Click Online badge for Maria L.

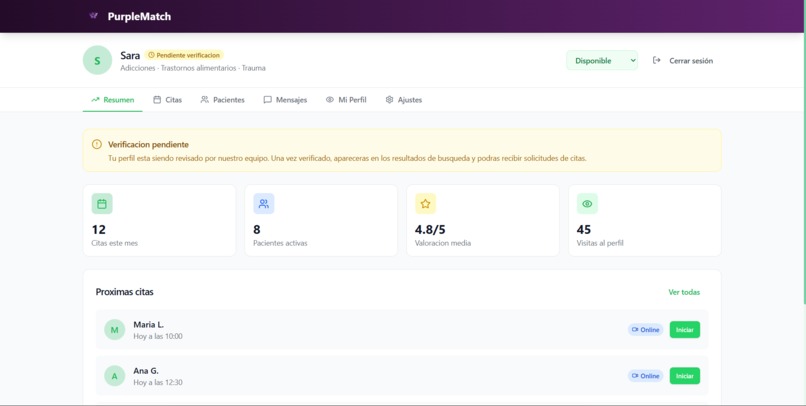(x=645, y=330)
